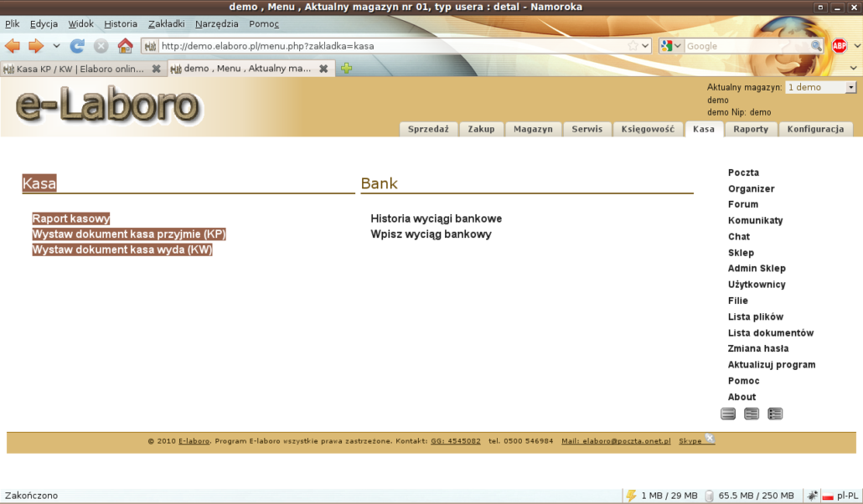This screenshot has height=504, width=863.
Task: Go to Home via the house icon
Action: (125, 46)
